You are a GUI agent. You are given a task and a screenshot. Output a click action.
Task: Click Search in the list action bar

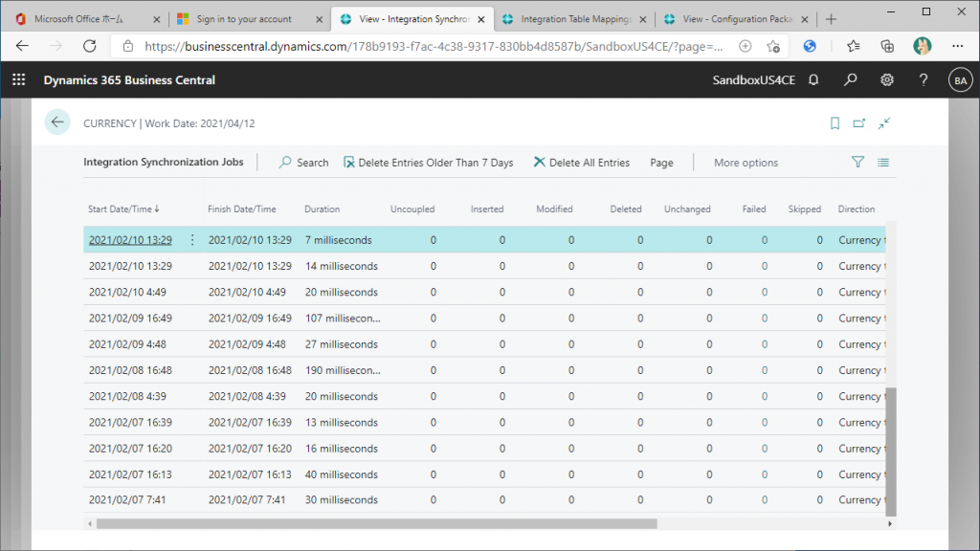coord(303,163)
